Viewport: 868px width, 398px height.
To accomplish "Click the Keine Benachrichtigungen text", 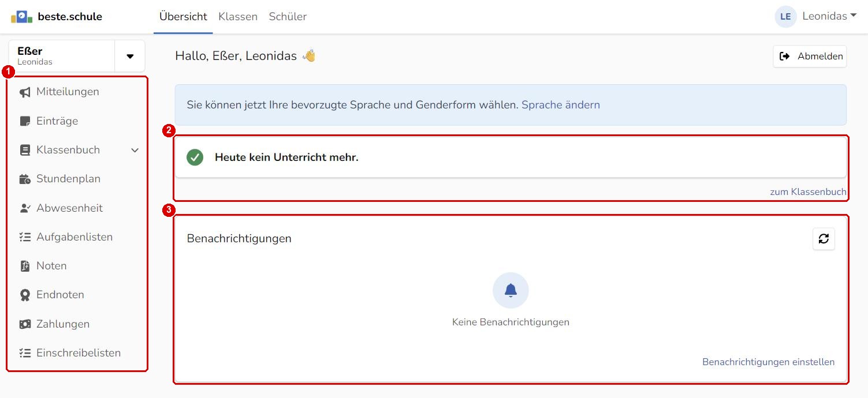I will click(x=511, y=322).
